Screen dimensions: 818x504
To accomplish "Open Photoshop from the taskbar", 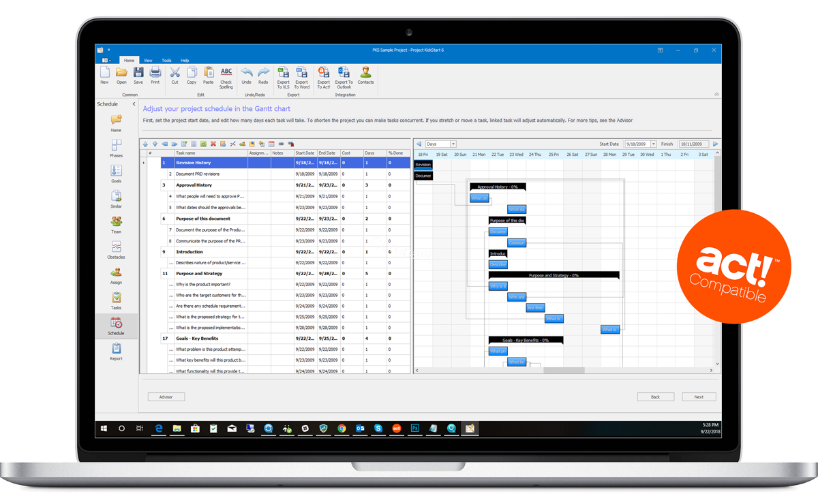I will (414, 428).
